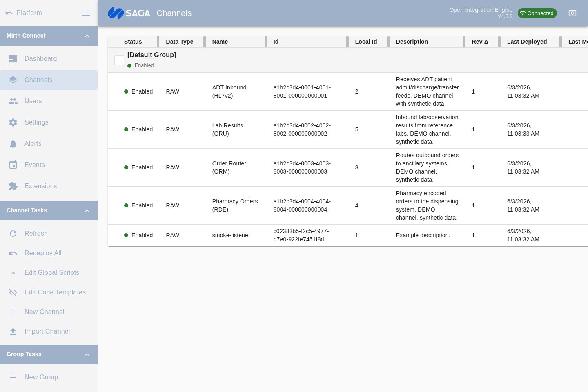Click the Dashboard icon in sidebar
588x392 pixels.
13,59
